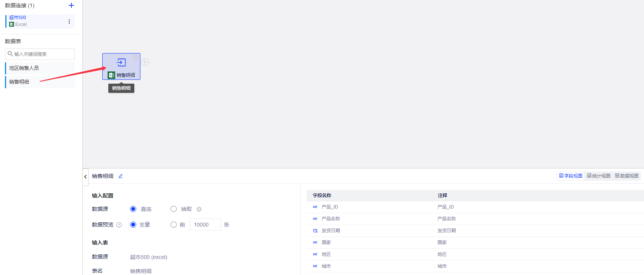The image size is (644, 275).
Task: Click the calendar type icon for 发货日期
Action: tap(315, 231)
